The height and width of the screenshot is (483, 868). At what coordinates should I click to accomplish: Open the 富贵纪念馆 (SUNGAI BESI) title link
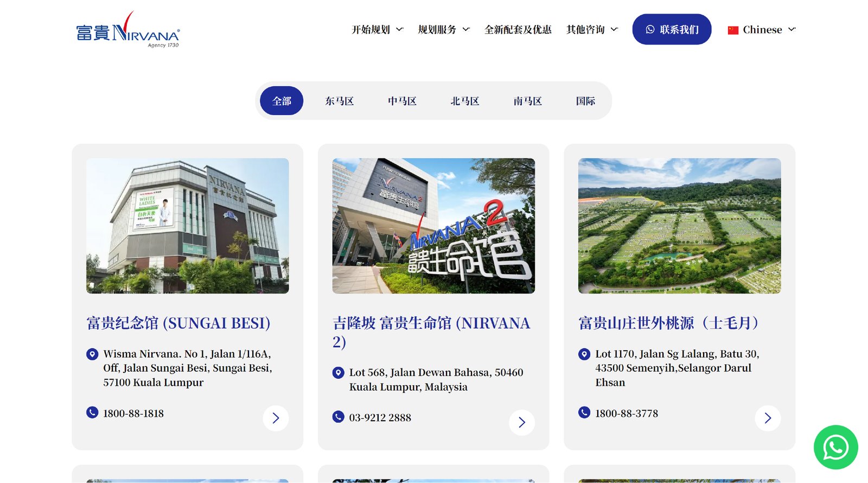[x=178, y=323]
